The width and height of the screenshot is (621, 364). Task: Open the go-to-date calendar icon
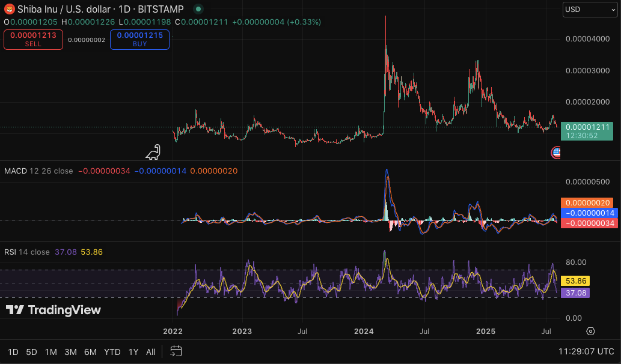176,351
